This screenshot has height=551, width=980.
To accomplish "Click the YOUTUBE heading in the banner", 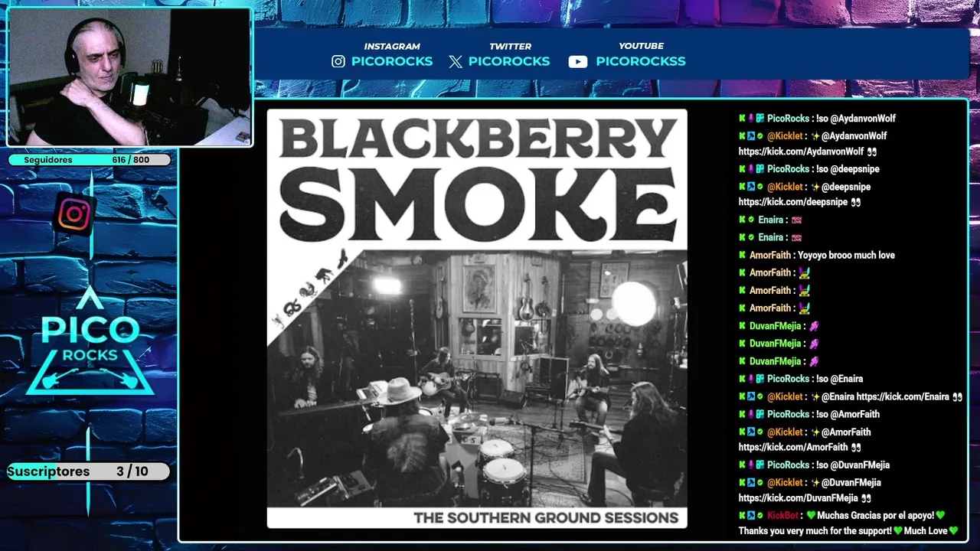I will 641,47.
